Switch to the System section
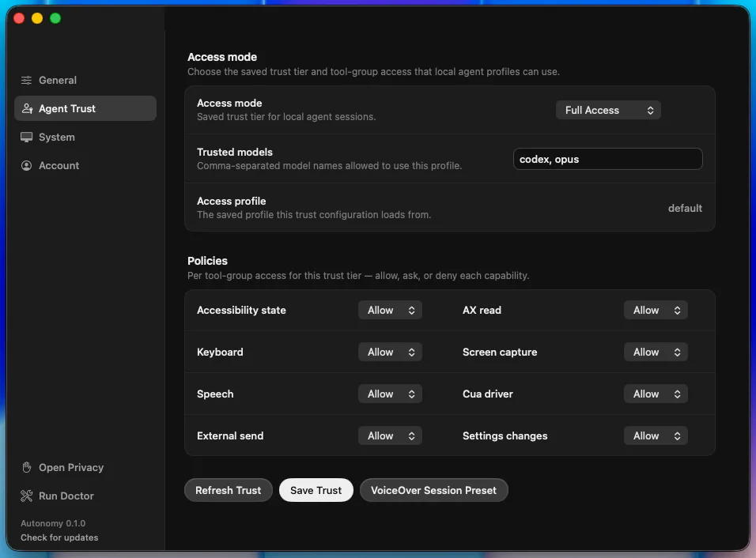This screenshot has height=558, width=756. 85,137
